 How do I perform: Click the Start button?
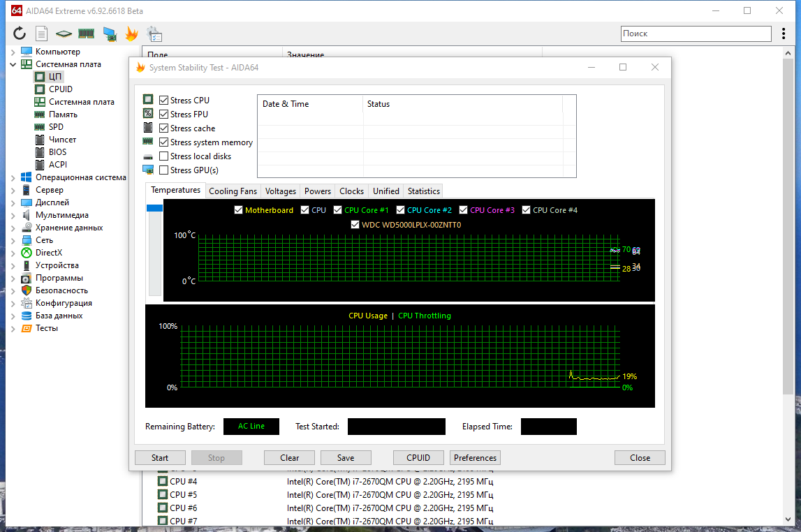[160, 458]
